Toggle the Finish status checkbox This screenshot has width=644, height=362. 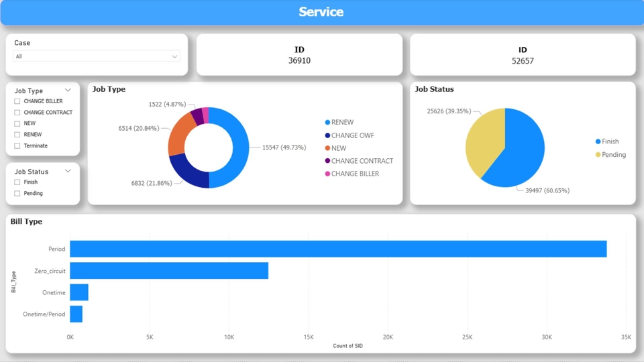coord(17,182)
